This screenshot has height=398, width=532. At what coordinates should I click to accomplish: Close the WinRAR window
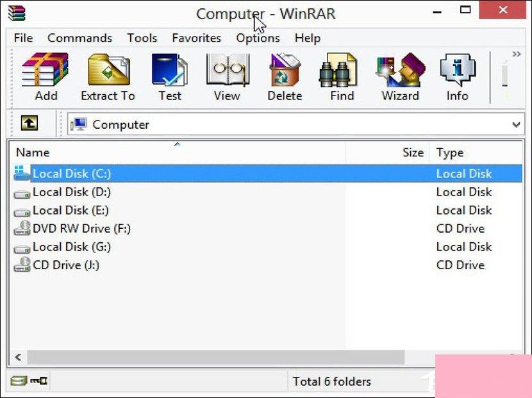(x=503, y=10)
